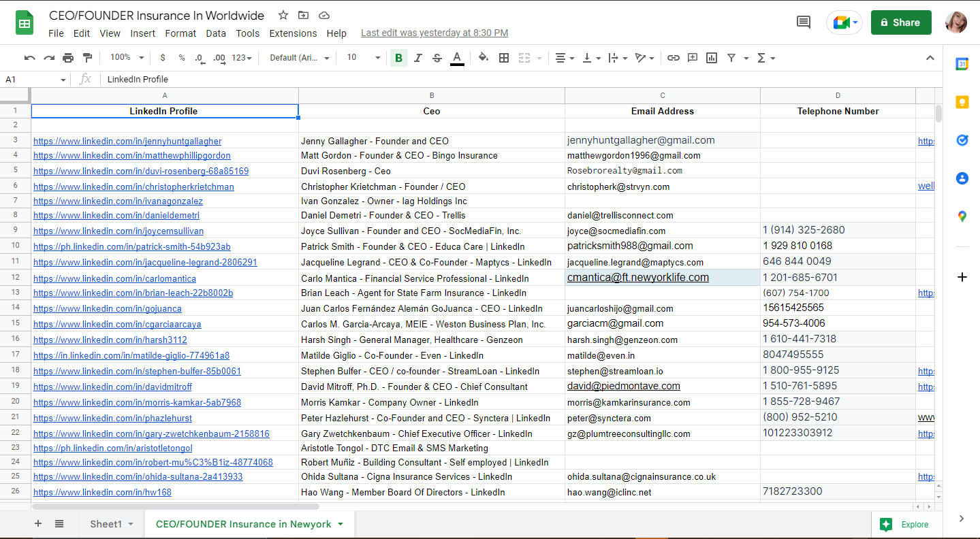The width and height of the screenshot is (980, 539).
Task: Open the fill color picker
Action: click(x=484, y=58)
